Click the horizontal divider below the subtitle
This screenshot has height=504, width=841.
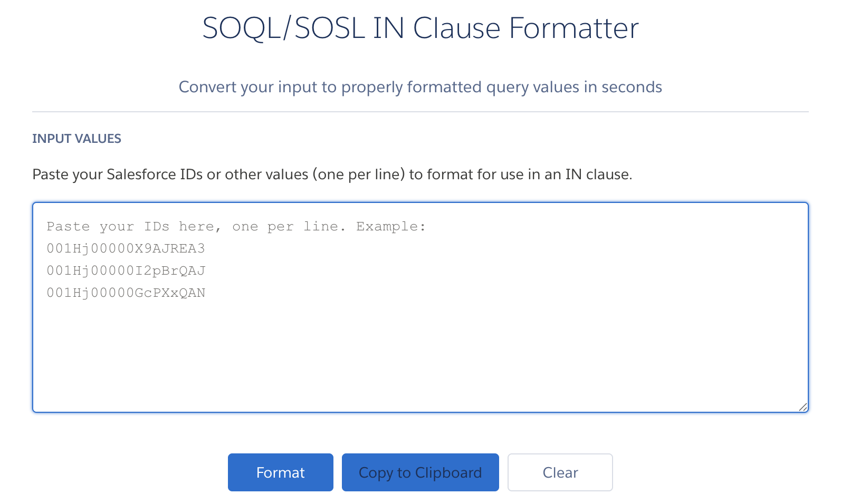click(420, 112)
